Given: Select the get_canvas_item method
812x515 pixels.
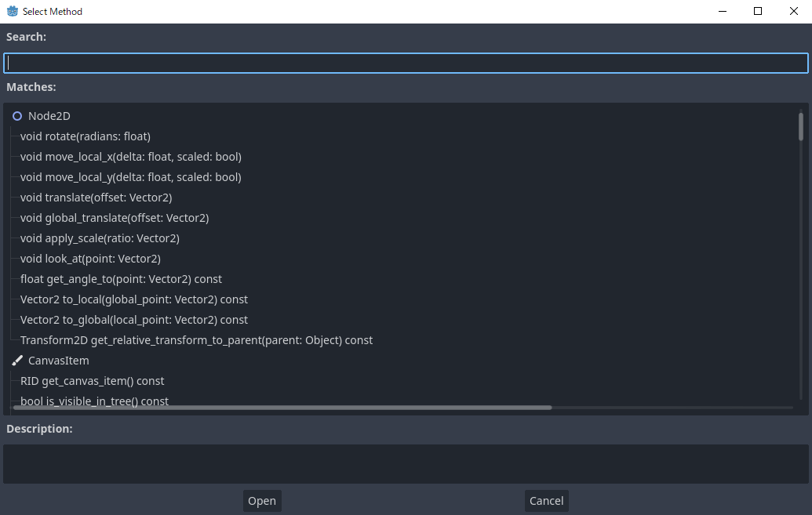Looking at the screenshot, I should pos(92,380).
